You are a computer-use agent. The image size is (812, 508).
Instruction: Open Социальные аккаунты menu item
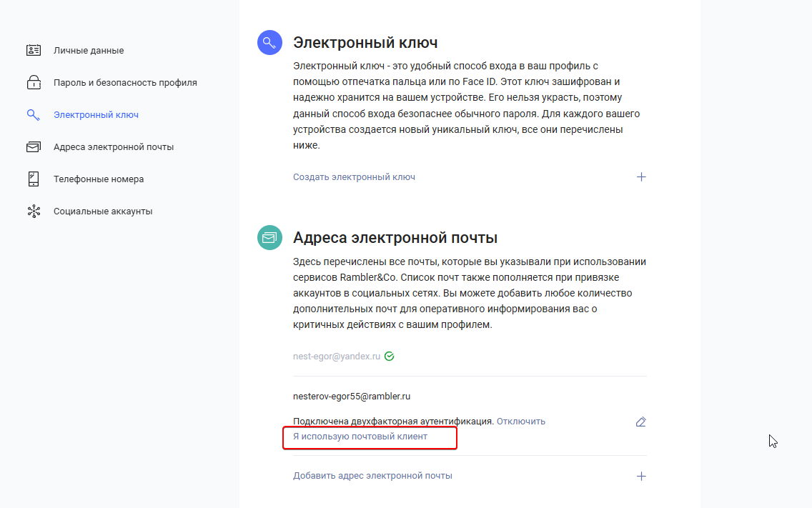[x=103, y=211]
